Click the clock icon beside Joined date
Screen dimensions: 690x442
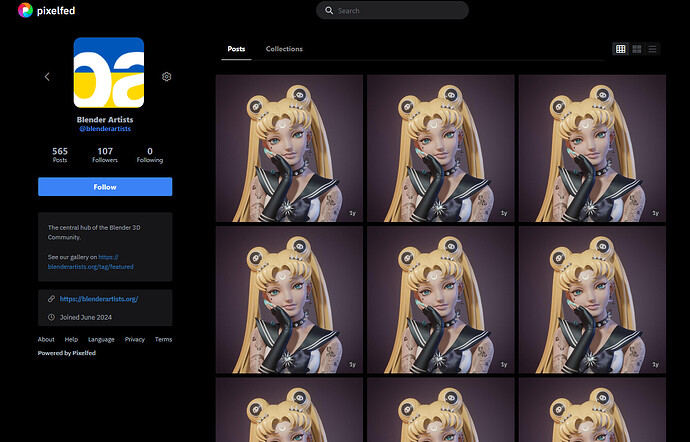click(x=51, y=317)
